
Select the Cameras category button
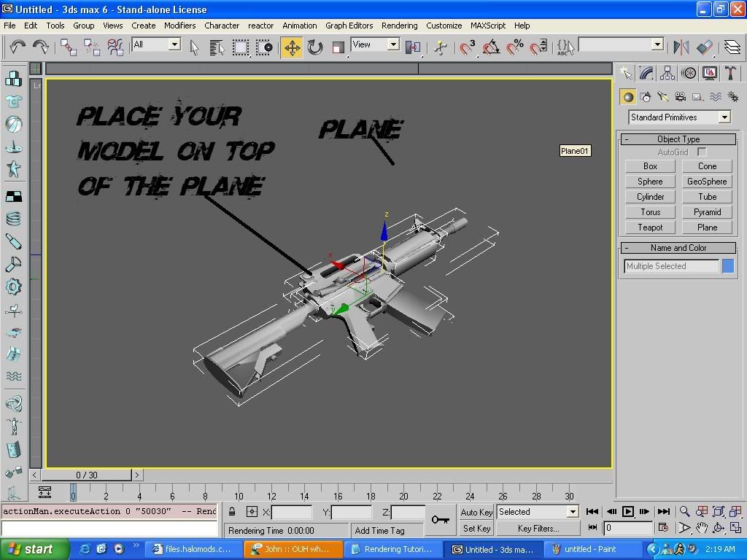[681, 97]
